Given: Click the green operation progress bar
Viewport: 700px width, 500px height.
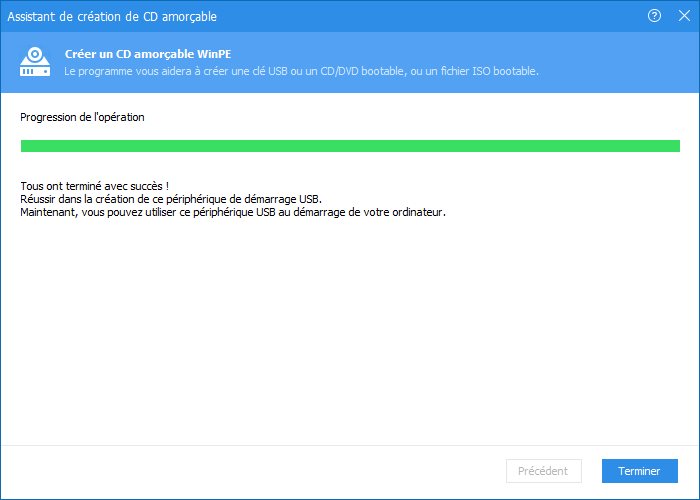Looking at the screenshot, I should [x=350, y=146].
